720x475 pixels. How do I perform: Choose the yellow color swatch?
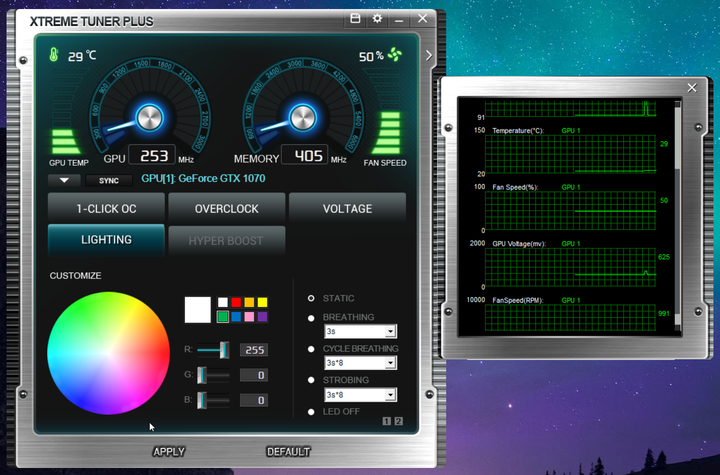(262, 302)
